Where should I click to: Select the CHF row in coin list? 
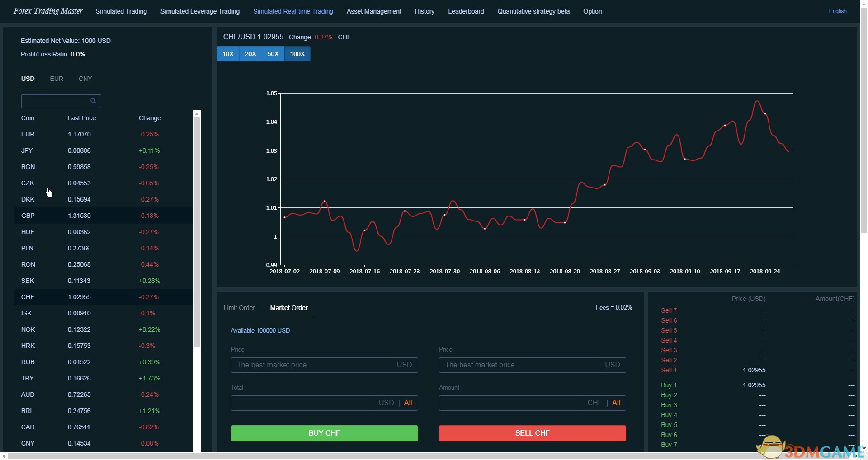pyautogui.click(x=103, y=297)
